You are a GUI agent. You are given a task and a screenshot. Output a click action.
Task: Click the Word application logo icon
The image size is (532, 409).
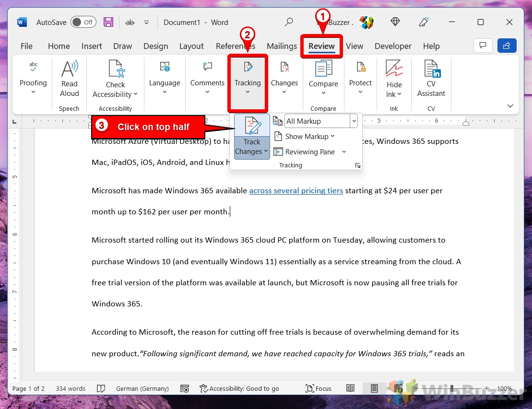[x=22, y=23]
